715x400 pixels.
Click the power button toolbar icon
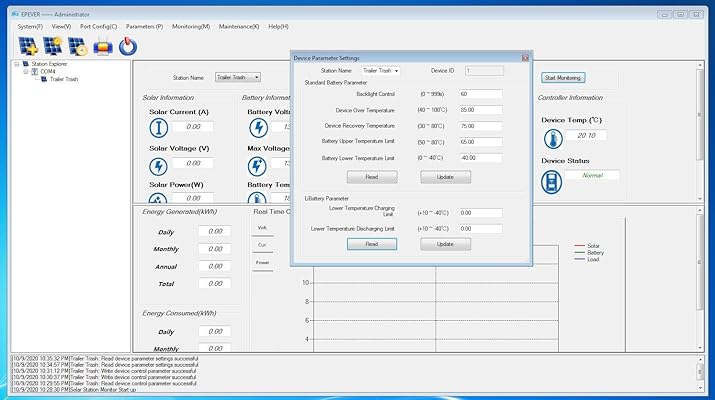pos(127,45)
